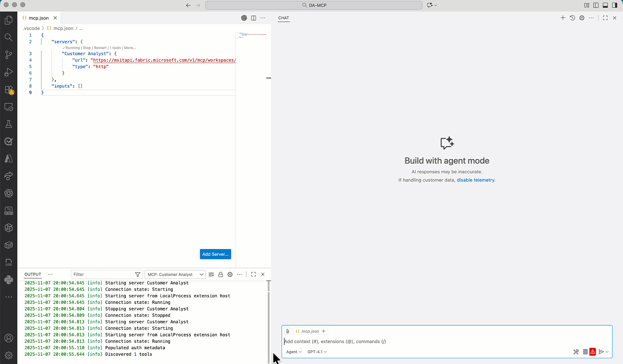623x364 pixels.
Task: Open the Explorer view in activity bar
Action: pyautogui.click(x=8, y=20)
